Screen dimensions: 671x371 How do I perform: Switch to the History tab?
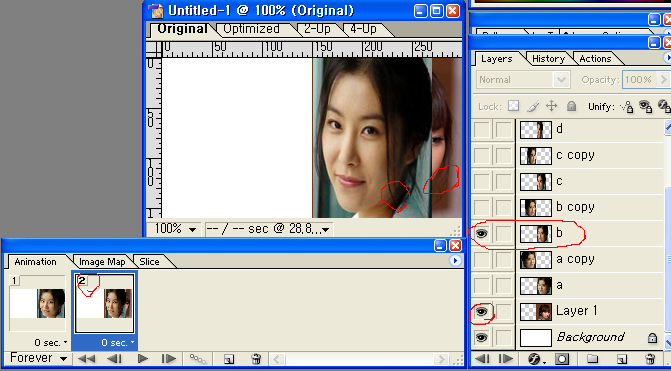point(548,59)
